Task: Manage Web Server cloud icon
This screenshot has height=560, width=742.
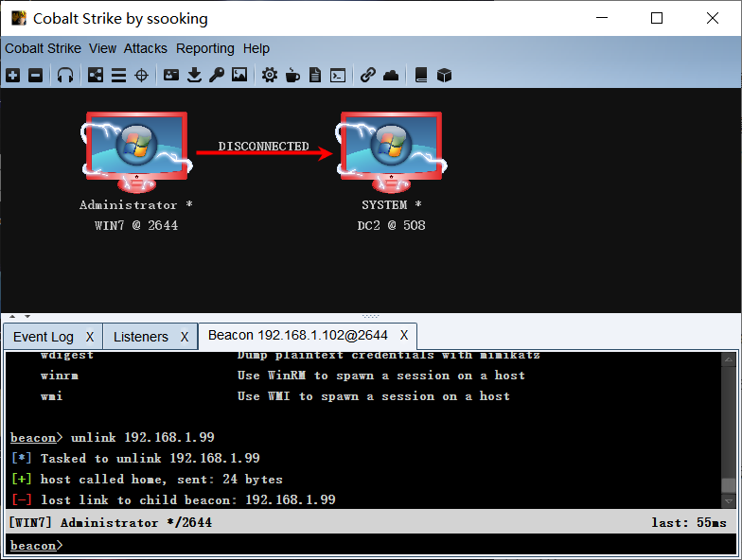Action: tap(391, 75)
